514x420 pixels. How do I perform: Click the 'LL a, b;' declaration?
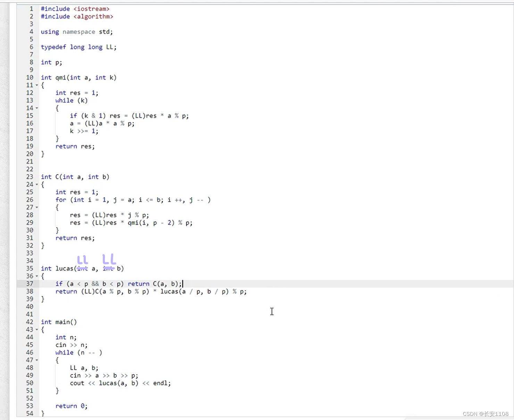pyautogui.click(x=84, y=368)
